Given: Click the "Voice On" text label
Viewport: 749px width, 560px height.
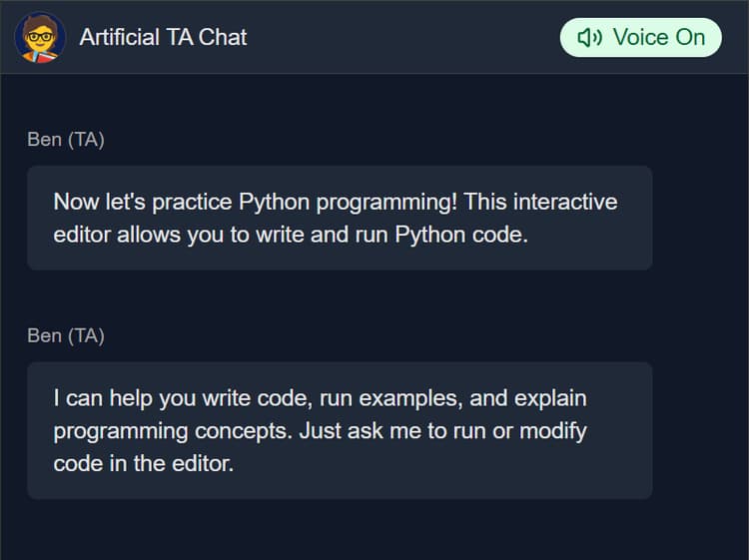Looking at the screenshot, I should click(658, 38).
